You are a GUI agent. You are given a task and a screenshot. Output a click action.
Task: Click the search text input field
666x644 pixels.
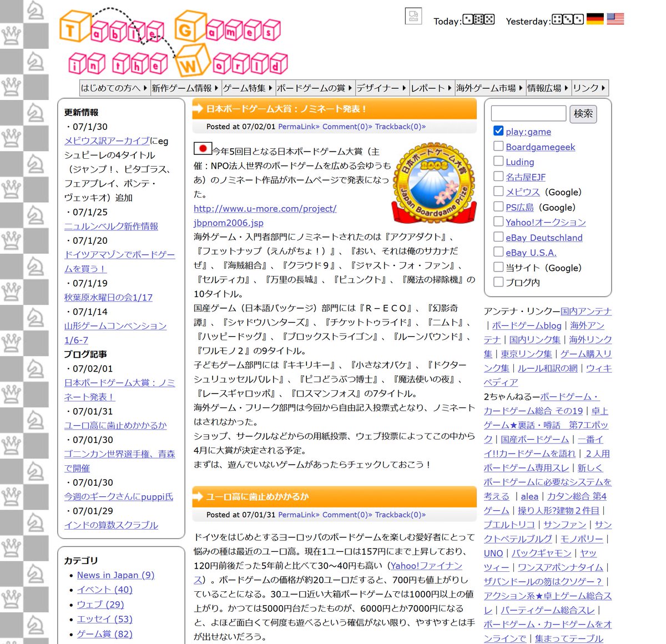coord(528,113)
